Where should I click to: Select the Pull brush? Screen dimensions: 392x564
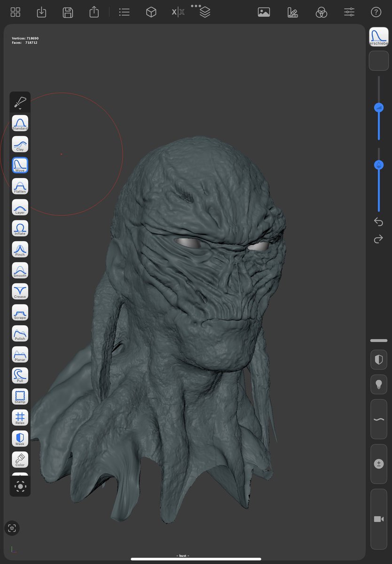pos(20,376)
